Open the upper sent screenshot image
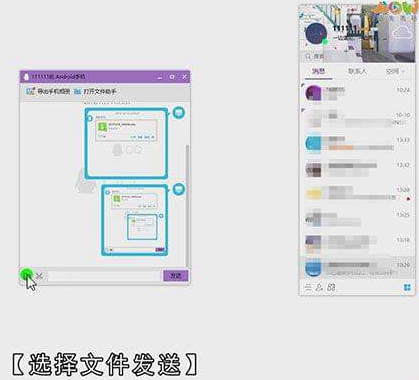Screen dimensions: 419x380 (126, 143)
